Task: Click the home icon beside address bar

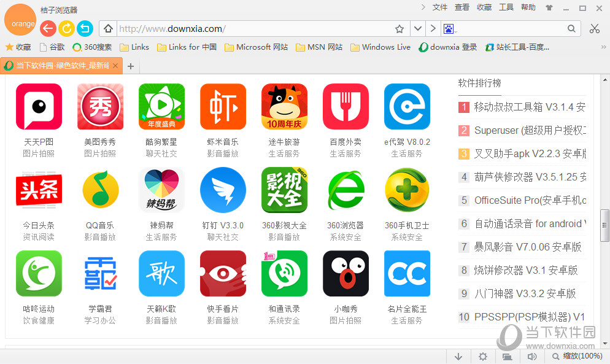Action: (x=108, y=28)
